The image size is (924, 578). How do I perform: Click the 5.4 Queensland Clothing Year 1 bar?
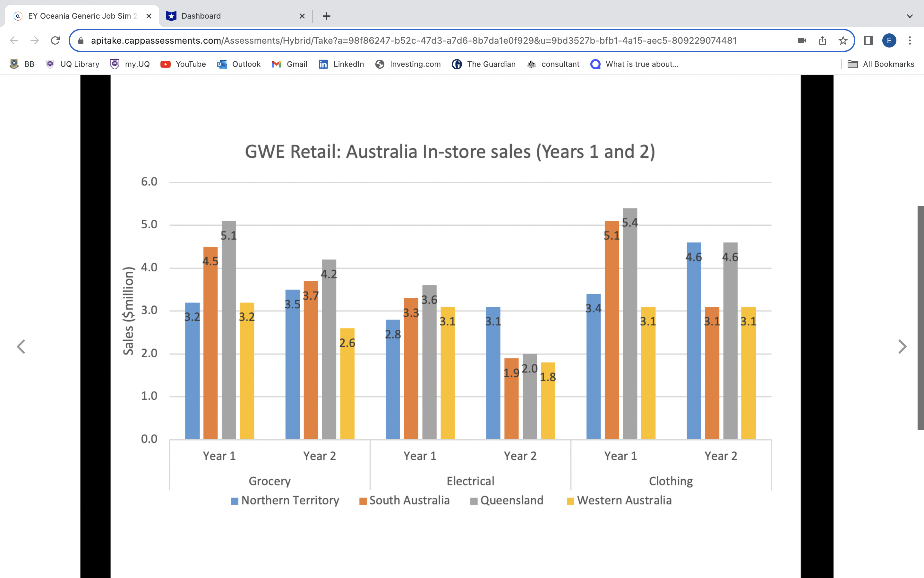(x=630, y=323)
